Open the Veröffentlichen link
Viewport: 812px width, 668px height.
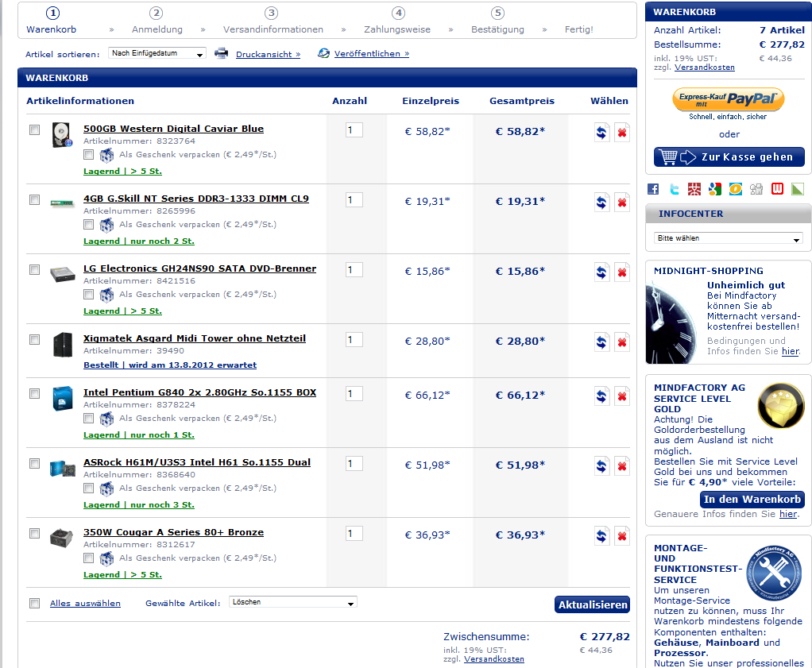[372, 53]
